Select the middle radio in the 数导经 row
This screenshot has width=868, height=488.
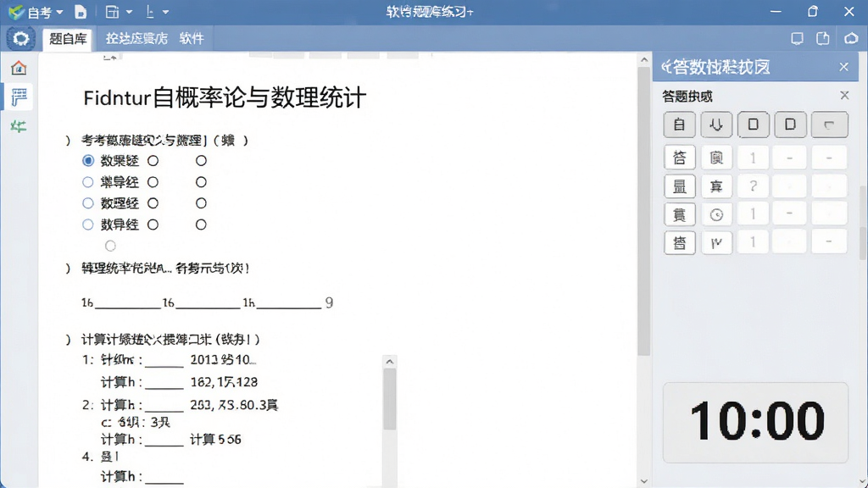coord(153,224)
